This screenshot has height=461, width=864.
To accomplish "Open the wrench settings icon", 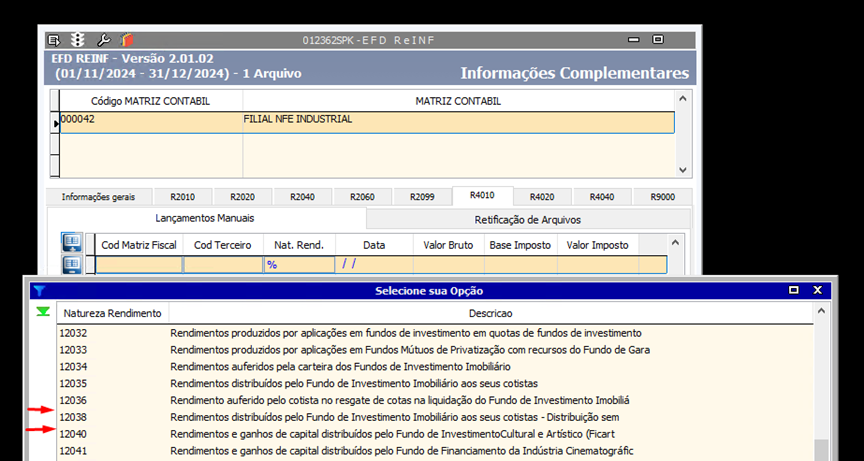I will [x=104, y=40].
